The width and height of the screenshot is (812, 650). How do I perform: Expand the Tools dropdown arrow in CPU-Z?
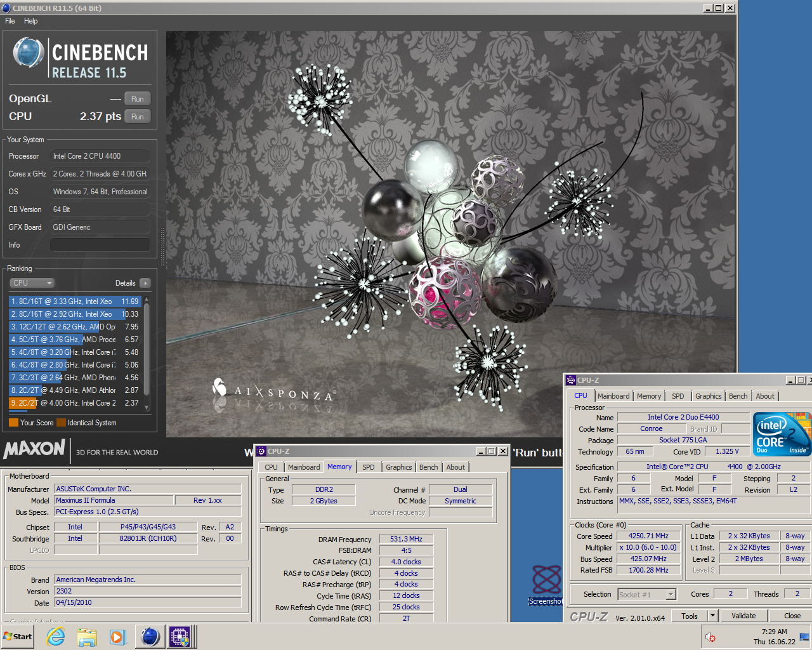click(x=713, y=616)
